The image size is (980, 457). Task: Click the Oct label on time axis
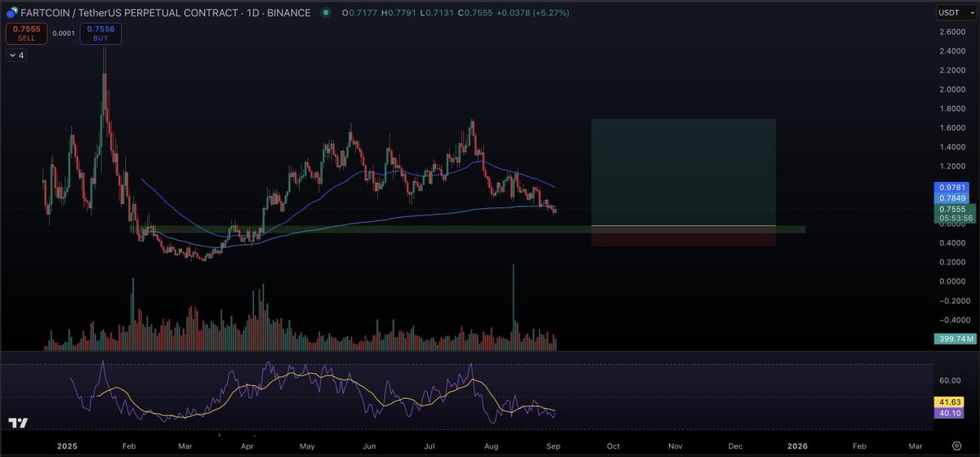pos(613,446)
